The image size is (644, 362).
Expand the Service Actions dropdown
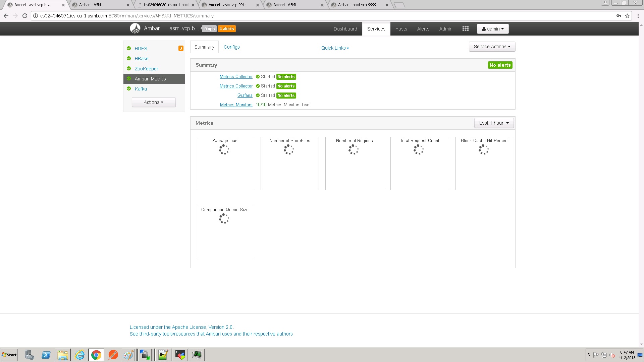click(x=492, y=47)
